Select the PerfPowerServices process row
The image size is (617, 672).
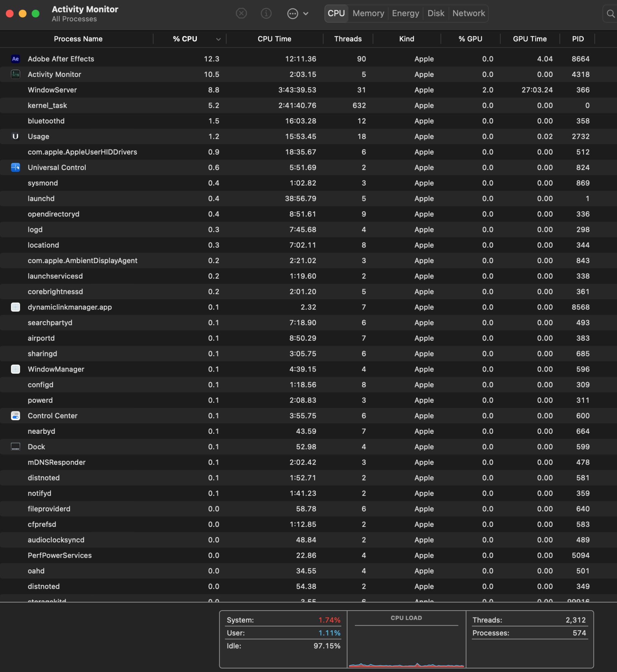click(308, 555)
